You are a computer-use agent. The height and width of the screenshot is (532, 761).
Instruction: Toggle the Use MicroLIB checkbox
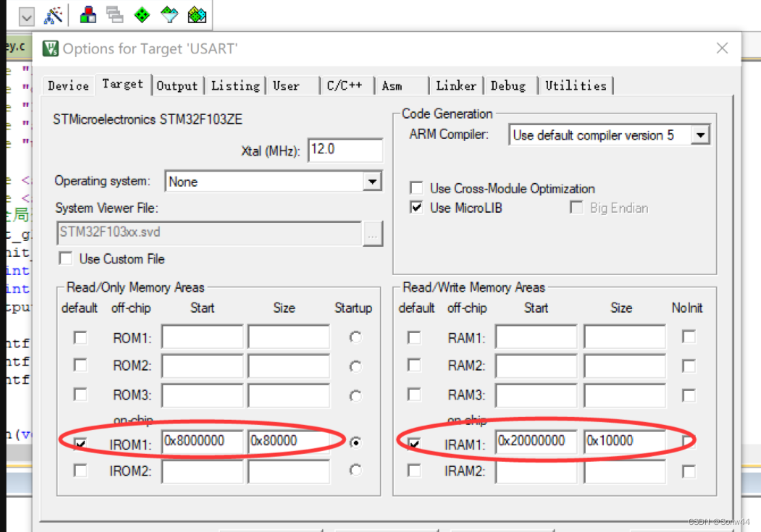pos(416,208)
